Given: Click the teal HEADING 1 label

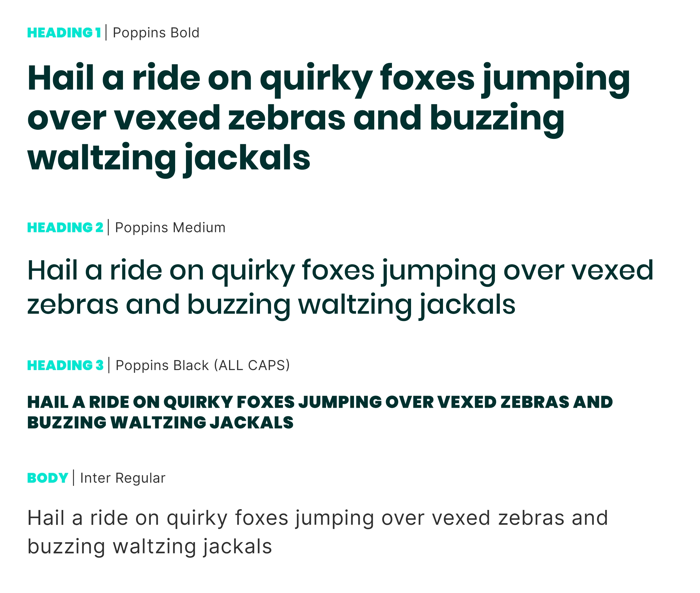Looking at the screenshot, I should click(64, 33).
